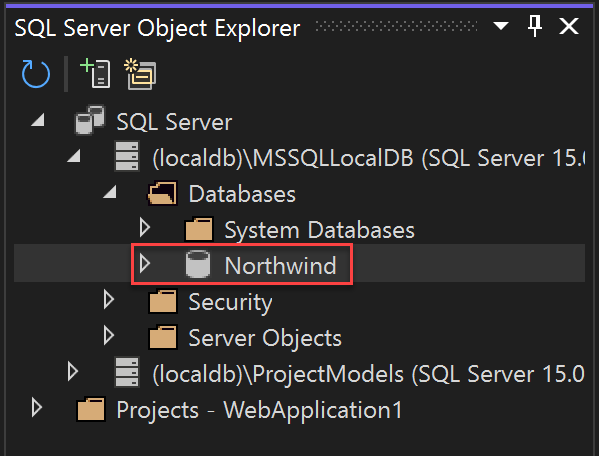Click the open Databases folder icon

(x=162, y=193)
